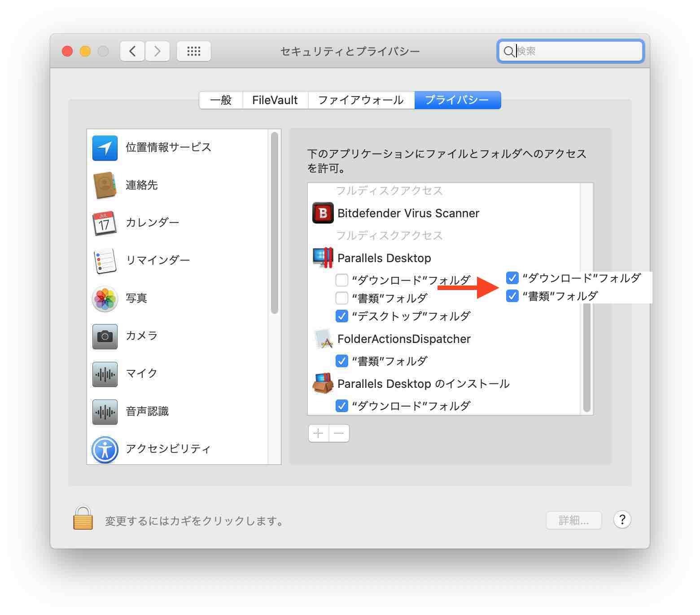
Task: Click the app list scrollbar
Action: coord(586,358)
